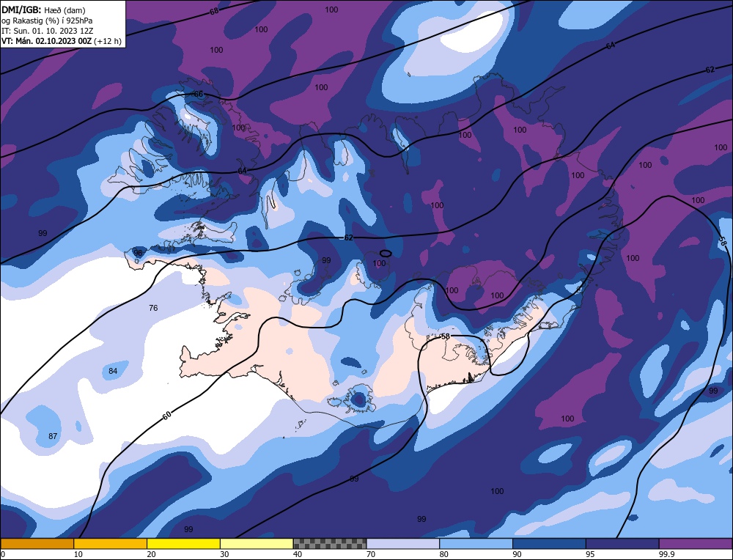733x560 pixels.
Task: Click the humidity value '87' on the map
Action: click(53, 436)
